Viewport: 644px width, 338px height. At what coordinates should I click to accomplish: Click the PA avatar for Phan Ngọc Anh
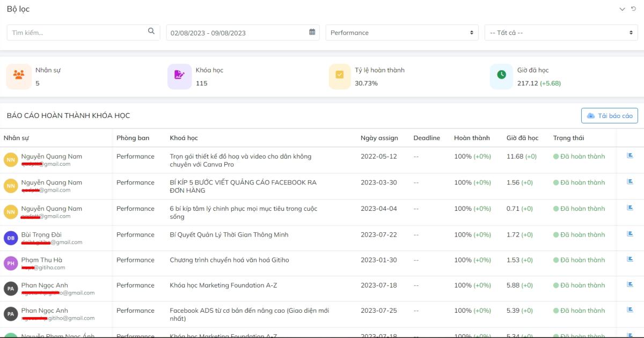pyautogui.click(x=11, y=289)
